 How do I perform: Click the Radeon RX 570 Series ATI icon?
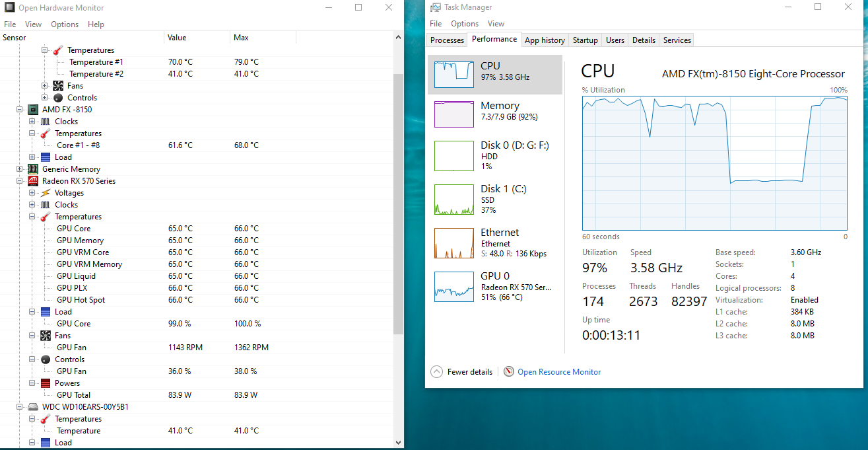pos(32,181)
